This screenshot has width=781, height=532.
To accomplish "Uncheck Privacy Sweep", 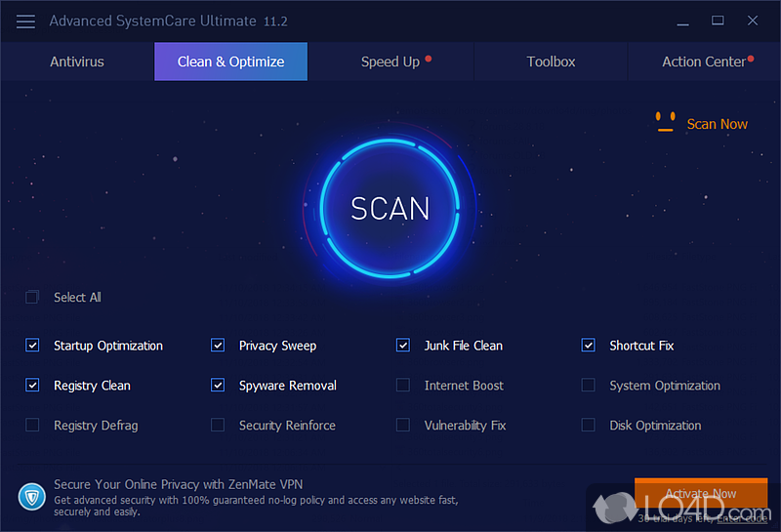I will point(218,346).
